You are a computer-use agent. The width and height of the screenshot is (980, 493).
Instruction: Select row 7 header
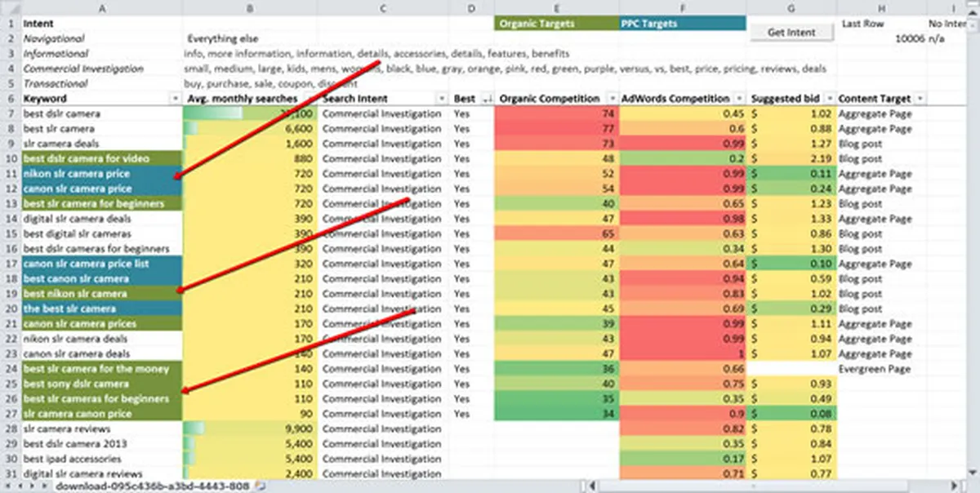(11, 113)
